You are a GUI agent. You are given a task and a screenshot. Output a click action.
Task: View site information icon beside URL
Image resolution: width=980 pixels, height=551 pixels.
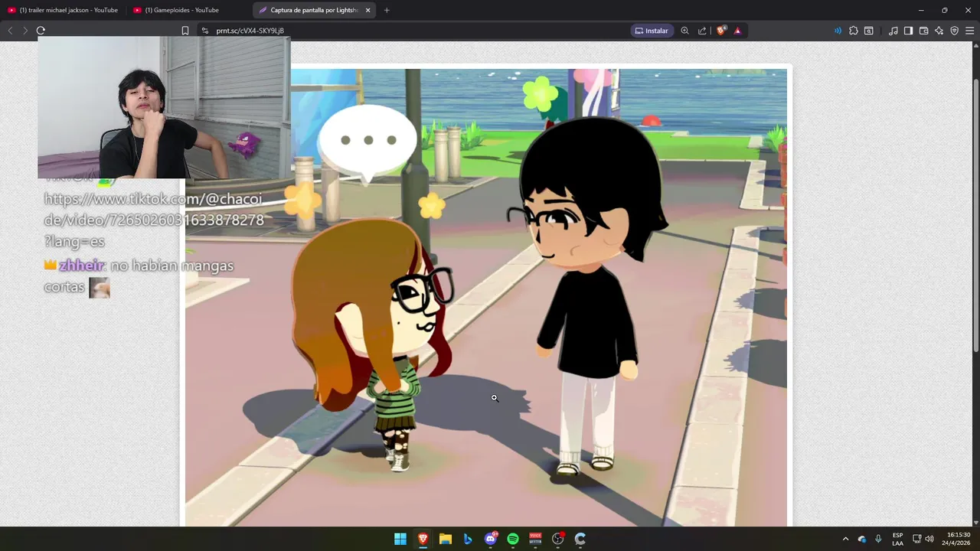(x=204, y=31)
